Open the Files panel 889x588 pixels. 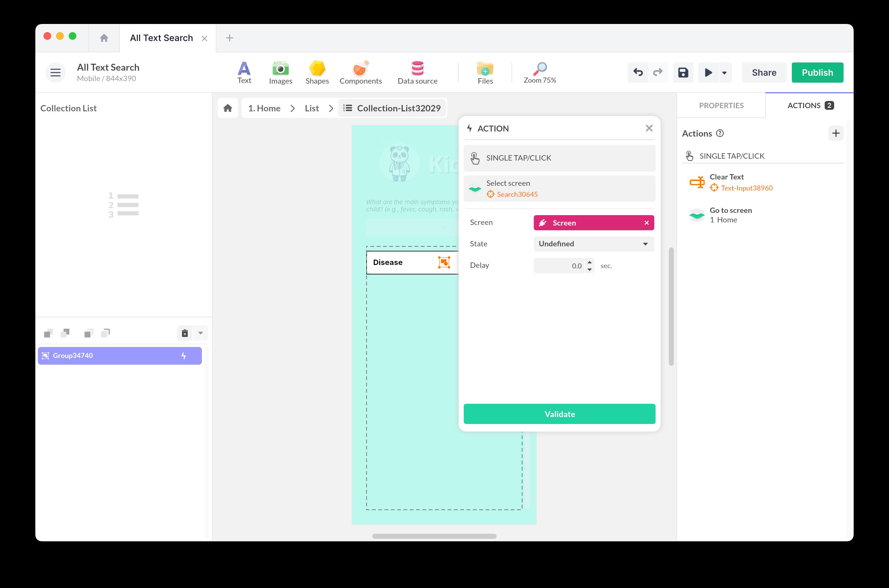485,72
